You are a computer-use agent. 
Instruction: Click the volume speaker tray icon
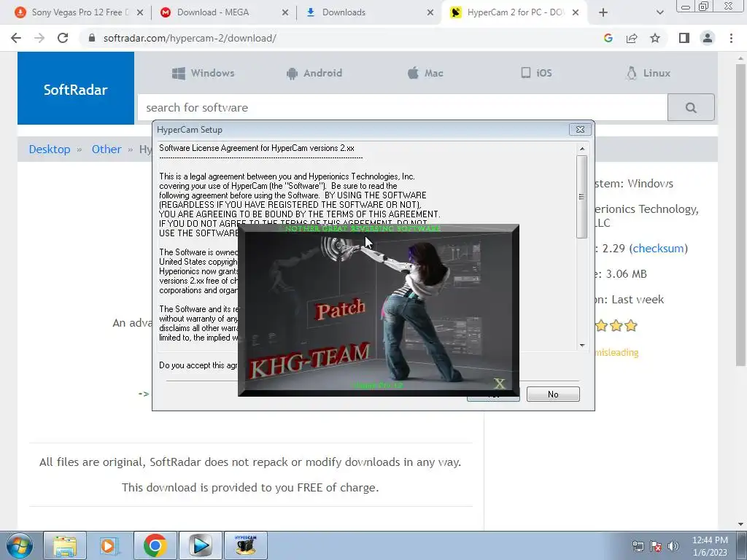coord(673,546)
